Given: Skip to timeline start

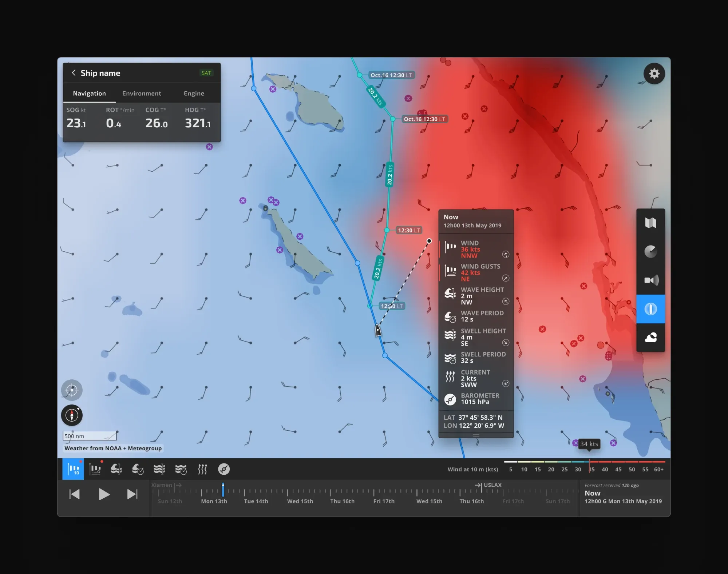Looking at the screenshot, I should (75, 494).
